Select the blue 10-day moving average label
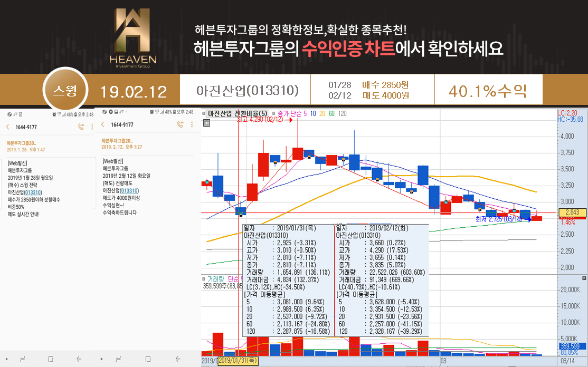This screenshot has height=367, width=588. [x=313, y=113]
